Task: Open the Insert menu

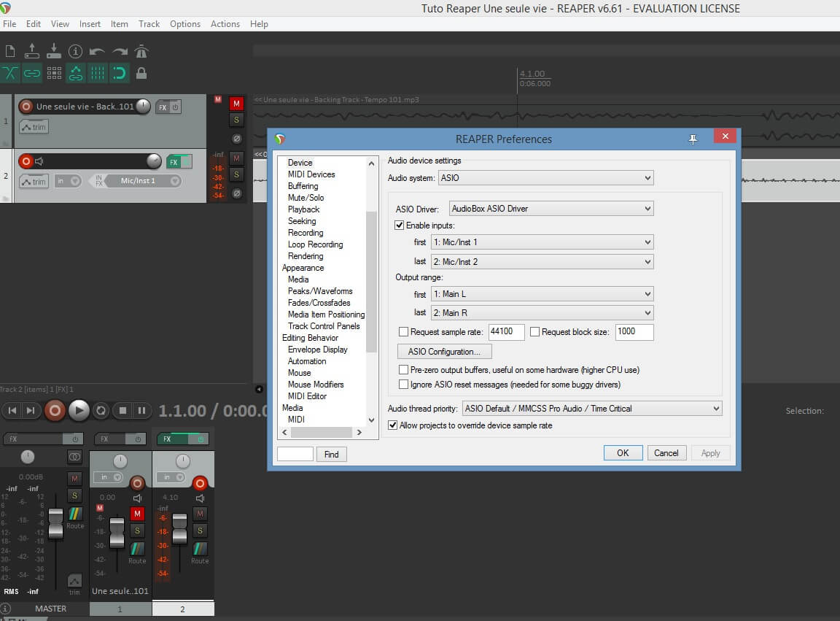Action: (x=90, y=24)
